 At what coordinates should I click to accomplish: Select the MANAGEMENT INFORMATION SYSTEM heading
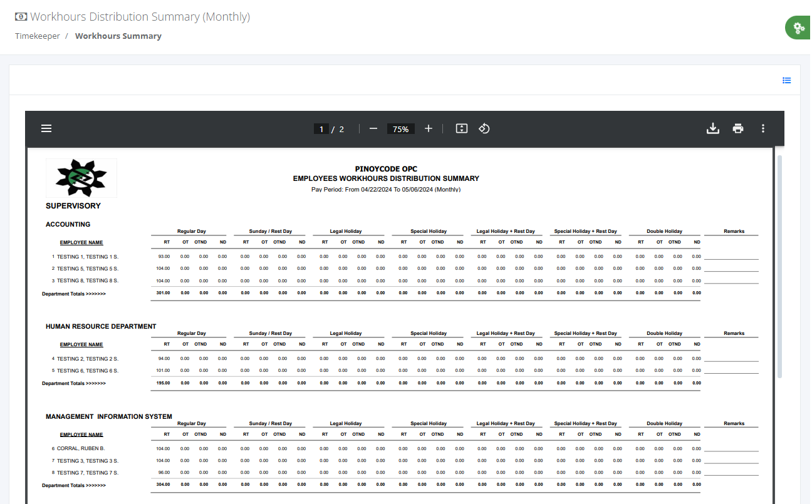pos(109,416)
